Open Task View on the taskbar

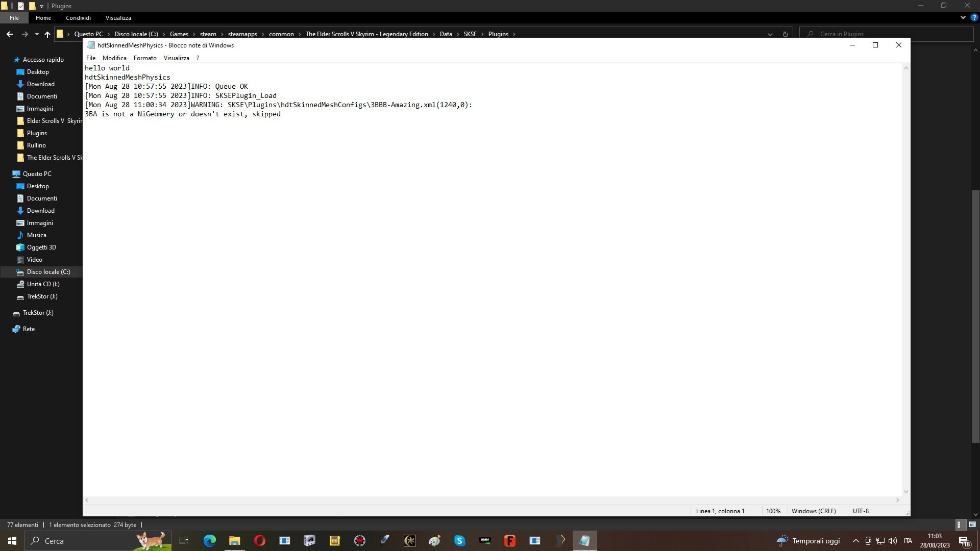[x=184, y=541]
